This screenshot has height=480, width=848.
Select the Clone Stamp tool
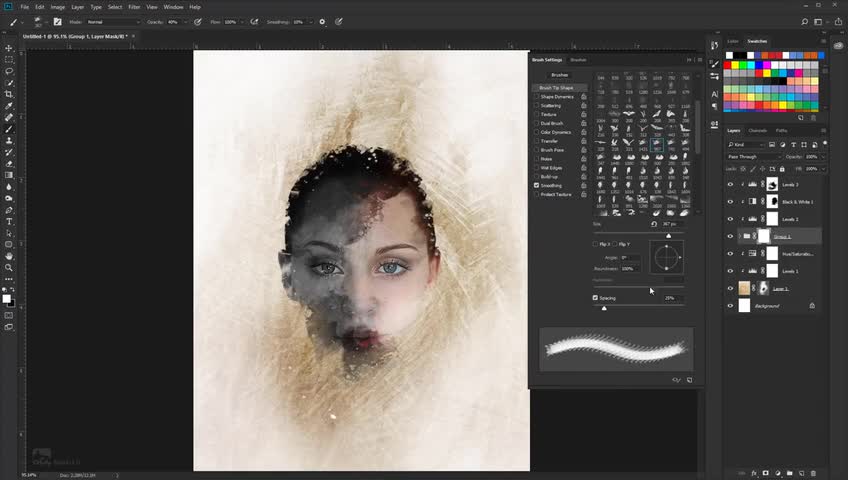(x=9, y=140)
